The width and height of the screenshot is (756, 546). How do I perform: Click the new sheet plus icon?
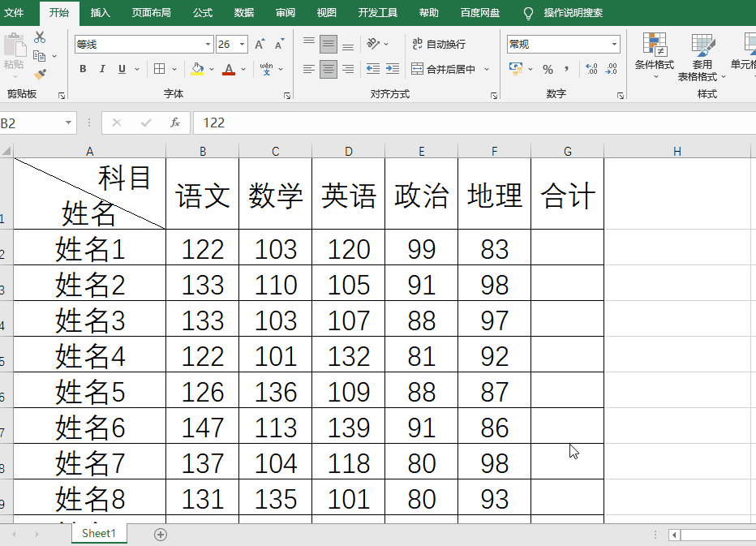click(161, 535)
